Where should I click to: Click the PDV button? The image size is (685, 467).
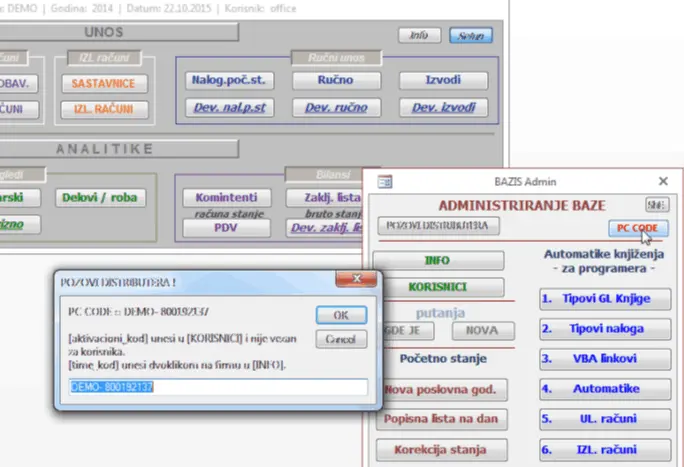[227, 227]
